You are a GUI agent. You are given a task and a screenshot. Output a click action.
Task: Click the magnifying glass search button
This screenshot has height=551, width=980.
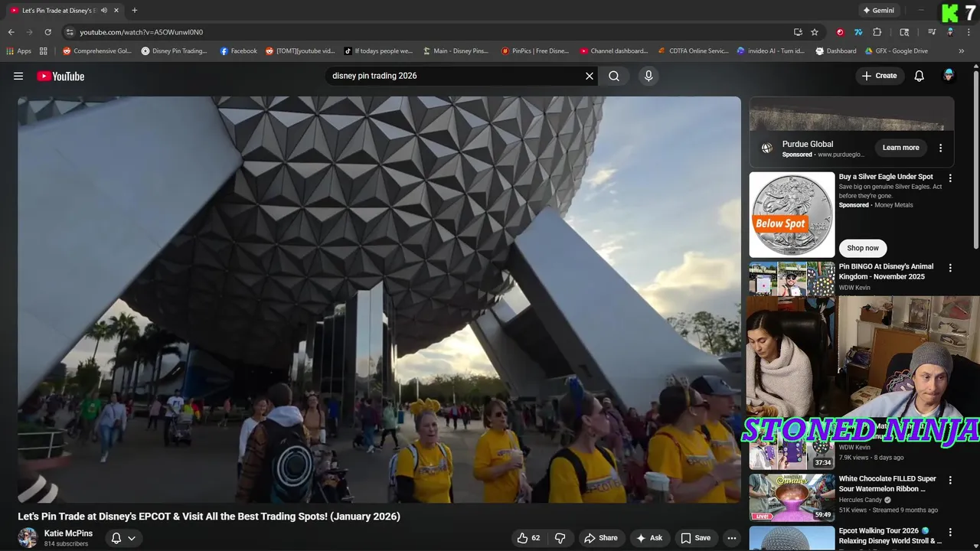click(x=614, y=76)
